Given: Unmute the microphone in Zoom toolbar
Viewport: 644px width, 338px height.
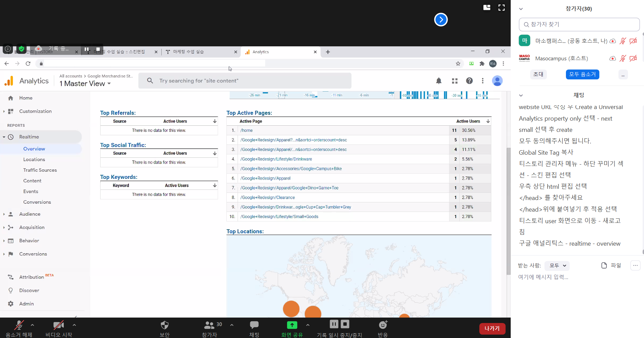Looking at the screenshot, I should 19,325.
